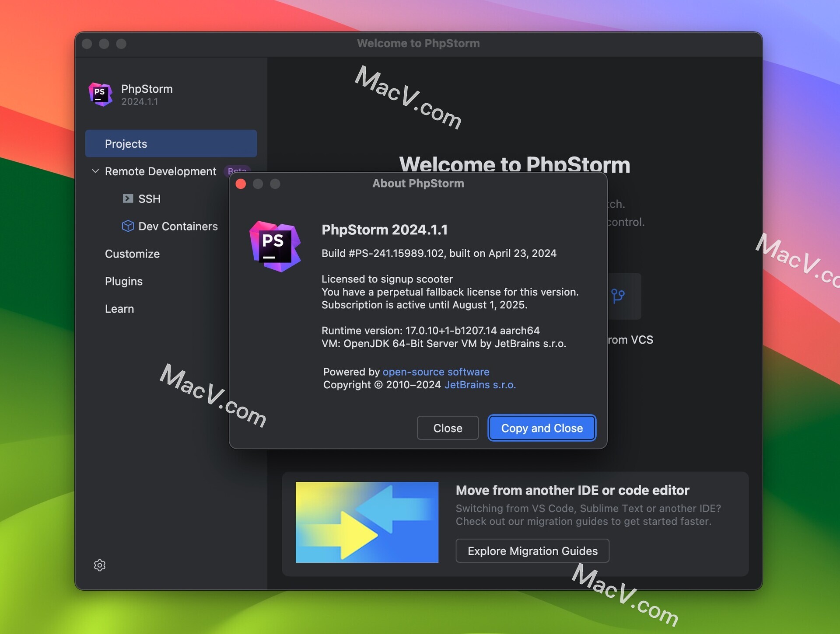The height and width of the screenshot is (634, 840).
Task: Click the Copy and Close button
Action: [x=542, y=428]
